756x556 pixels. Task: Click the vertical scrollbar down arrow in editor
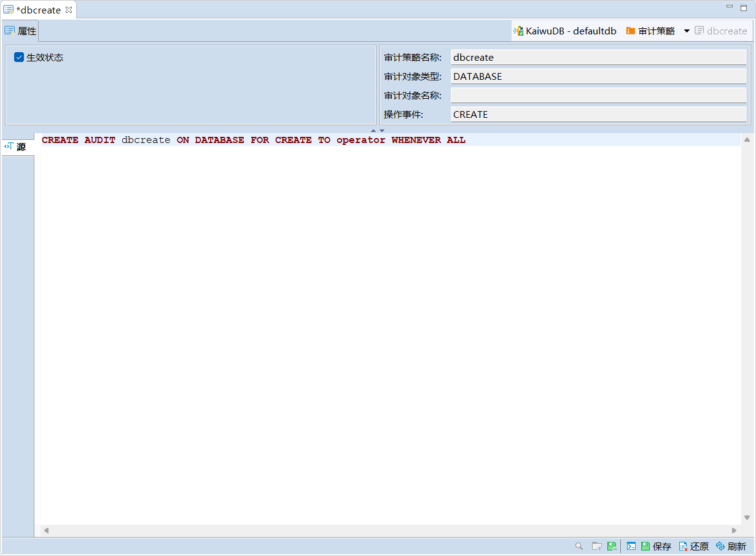tap(747, 518)
